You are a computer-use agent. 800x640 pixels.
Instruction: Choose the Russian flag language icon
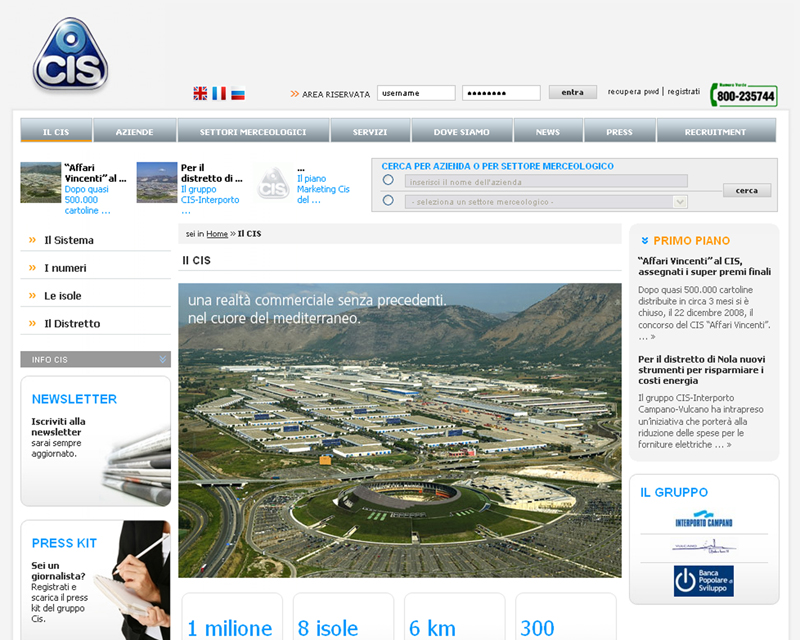(x=238, y=93)
